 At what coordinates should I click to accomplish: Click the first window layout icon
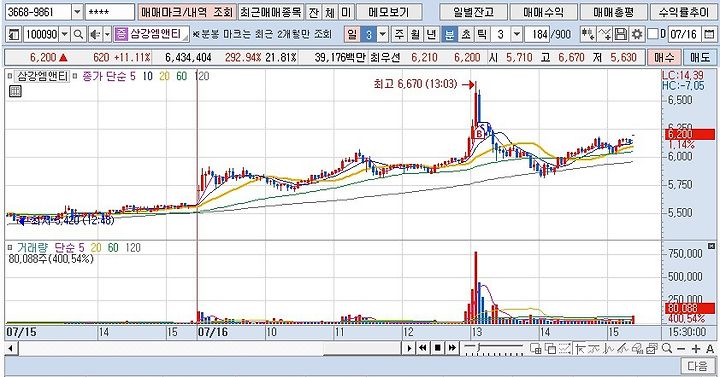(535, 349)
